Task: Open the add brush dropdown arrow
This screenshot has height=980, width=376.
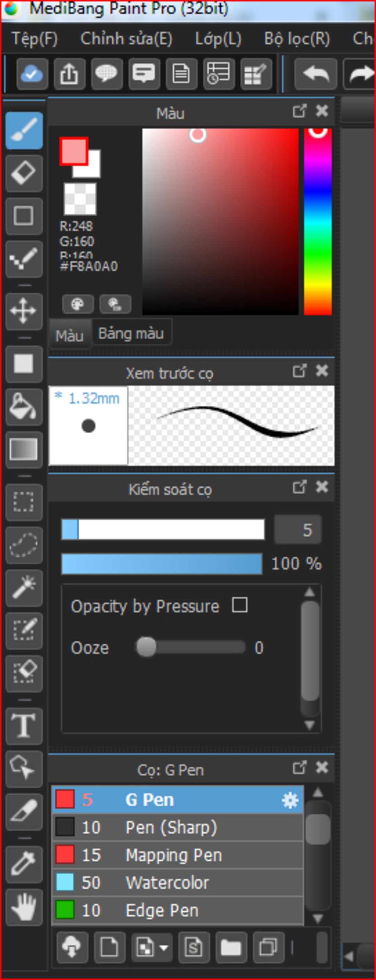Action: [x=164, y=948]
